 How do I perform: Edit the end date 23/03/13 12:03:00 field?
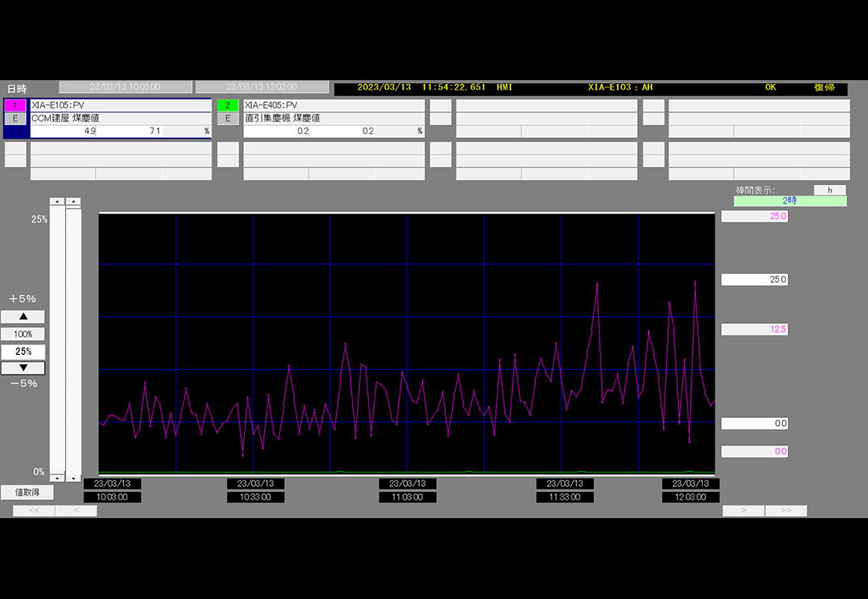coord(262,87)
